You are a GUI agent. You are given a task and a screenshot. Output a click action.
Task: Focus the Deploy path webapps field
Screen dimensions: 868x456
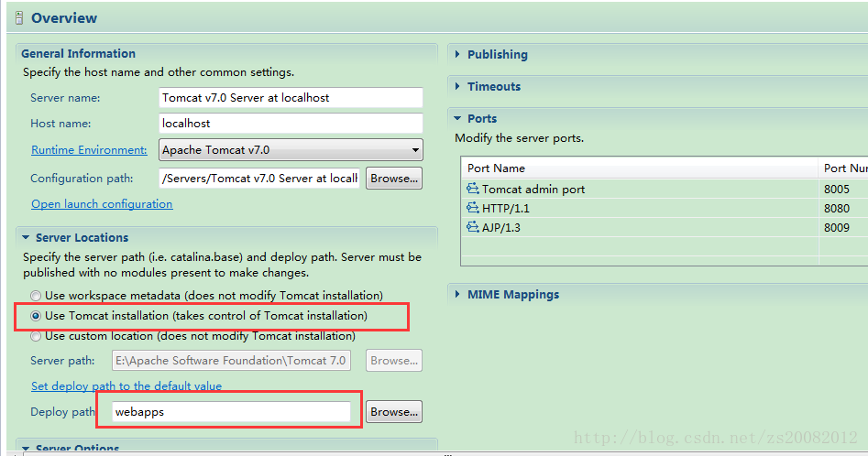click(x=231, y=412)
